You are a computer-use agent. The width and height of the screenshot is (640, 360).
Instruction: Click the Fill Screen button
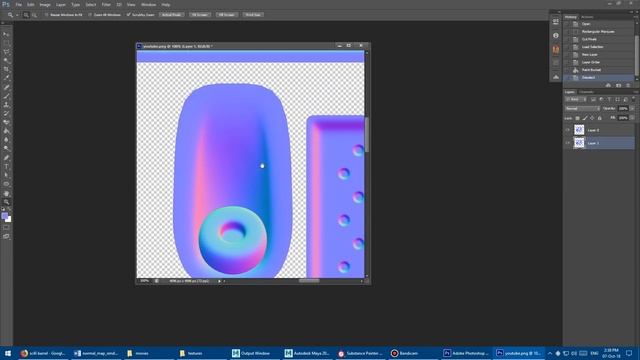coord(227,15)
